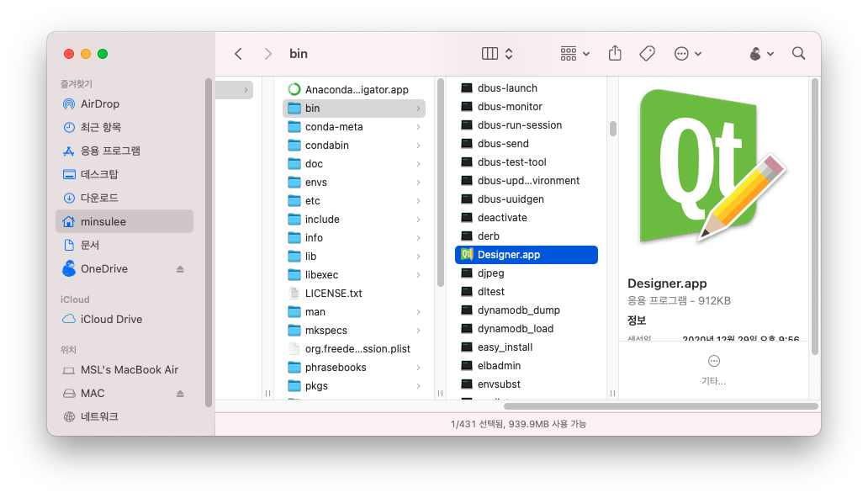Image resolution: width=868 pixels, height=498 pixels.
Task: Go back with the left chevron button
Action: coord(239,54)
